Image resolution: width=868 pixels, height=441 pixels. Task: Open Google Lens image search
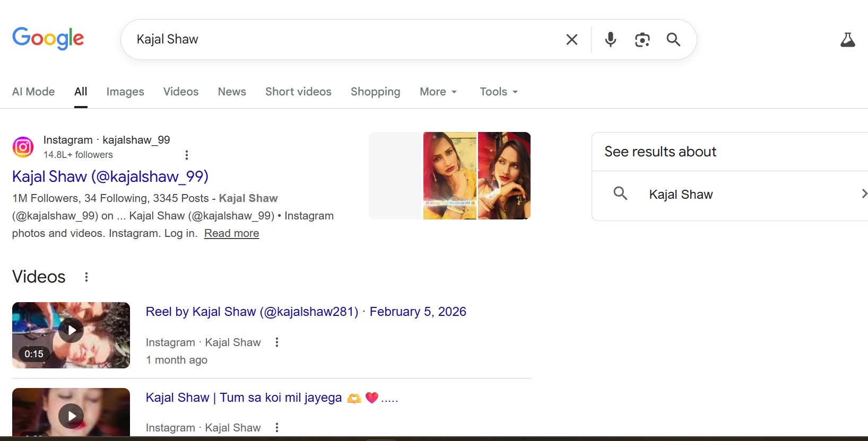pyautogui.click(x=642, y=40)
